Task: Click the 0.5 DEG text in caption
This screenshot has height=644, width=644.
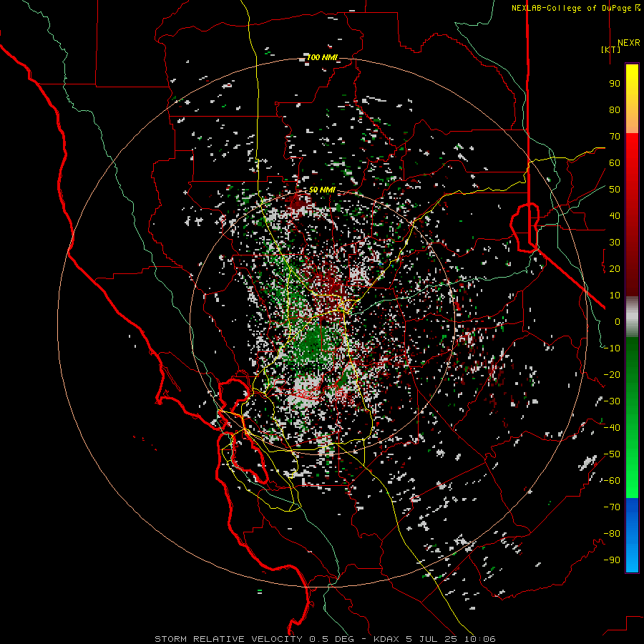Action: coord(330,639)
